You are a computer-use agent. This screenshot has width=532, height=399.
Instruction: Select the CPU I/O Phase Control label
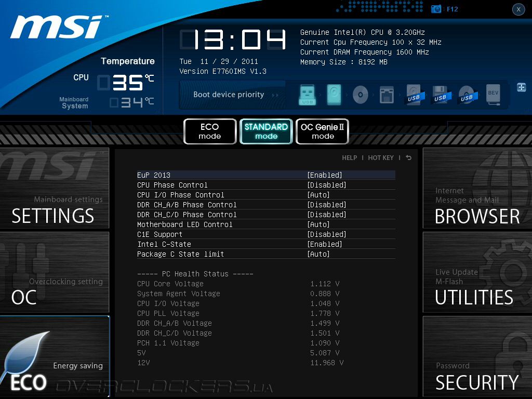click(x=180, y=195)
